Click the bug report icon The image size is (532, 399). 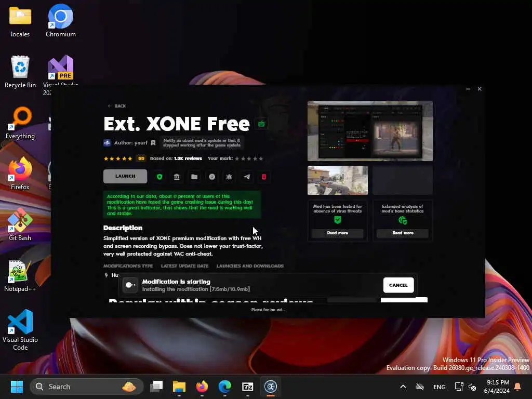[229, 177]
